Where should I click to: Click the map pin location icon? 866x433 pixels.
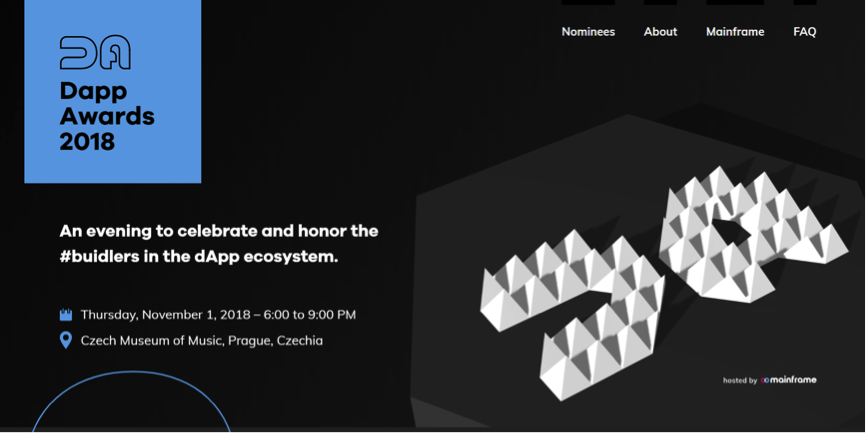(66, 340)
